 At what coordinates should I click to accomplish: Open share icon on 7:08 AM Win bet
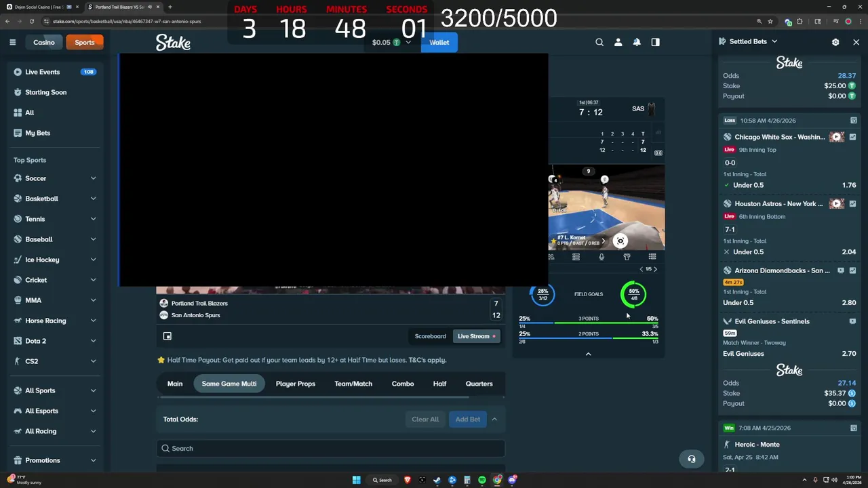(x=854, y=428)
